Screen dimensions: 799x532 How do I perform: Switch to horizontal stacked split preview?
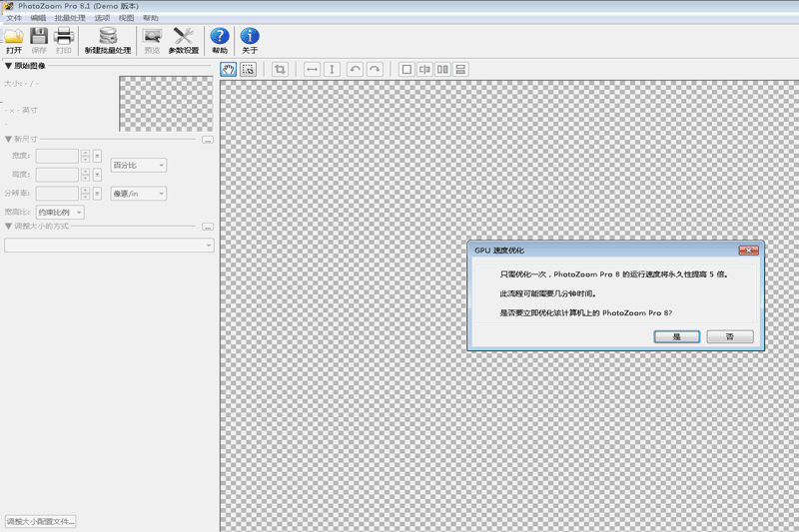[460, 69]
